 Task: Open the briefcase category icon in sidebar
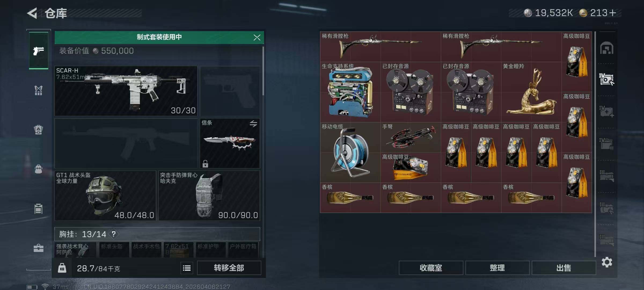(x=38, y=248)
